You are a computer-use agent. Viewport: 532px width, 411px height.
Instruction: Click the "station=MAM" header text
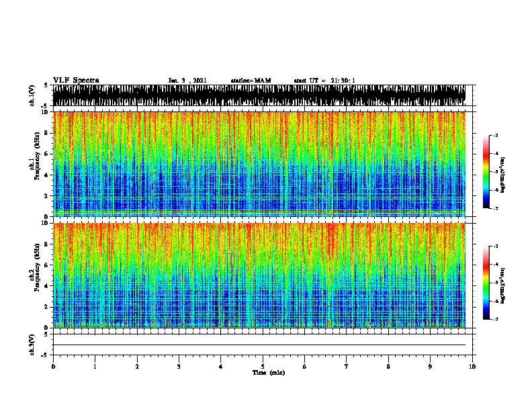(x=251, y=81)
